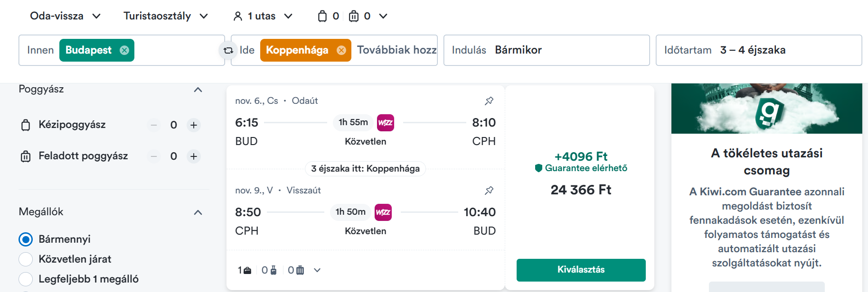Expand baggage details chevron on the flight card
Viewport: 868px width, 292px height.
[x=317, y=270]
